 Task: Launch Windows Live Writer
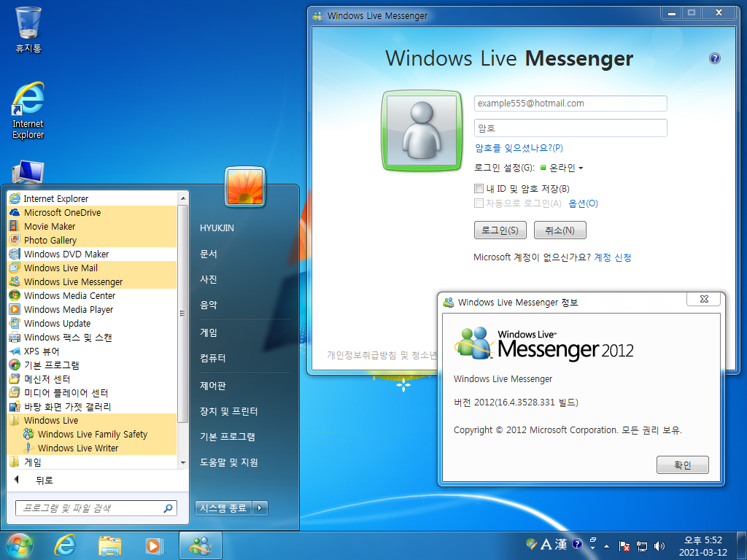[x=93, y=448]
